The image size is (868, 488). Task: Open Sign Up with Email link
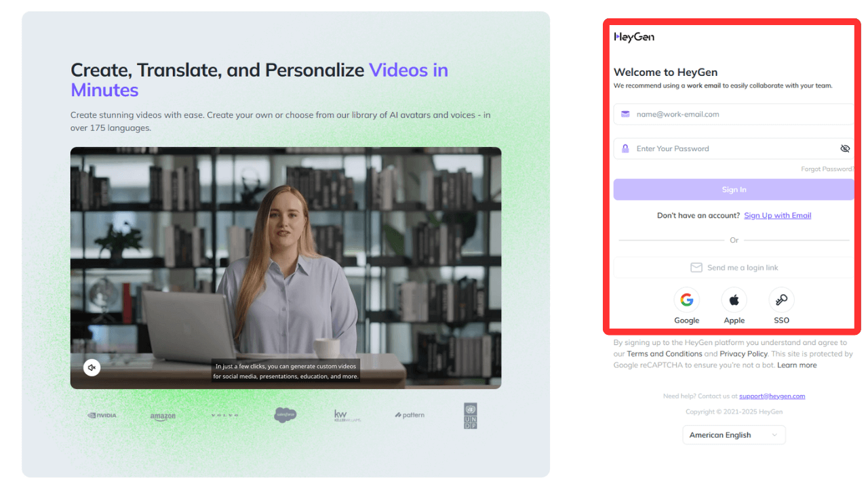777,216
